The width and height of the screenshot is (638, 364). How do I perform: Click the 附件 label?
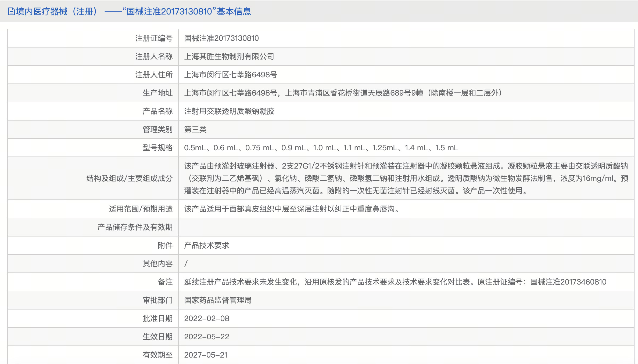[x=165, y=246]
